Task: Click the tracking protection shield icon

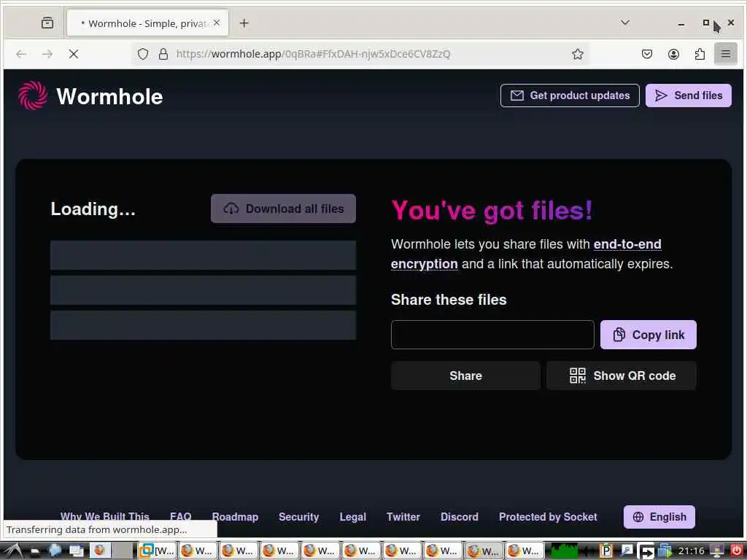Action: point(143,54)
